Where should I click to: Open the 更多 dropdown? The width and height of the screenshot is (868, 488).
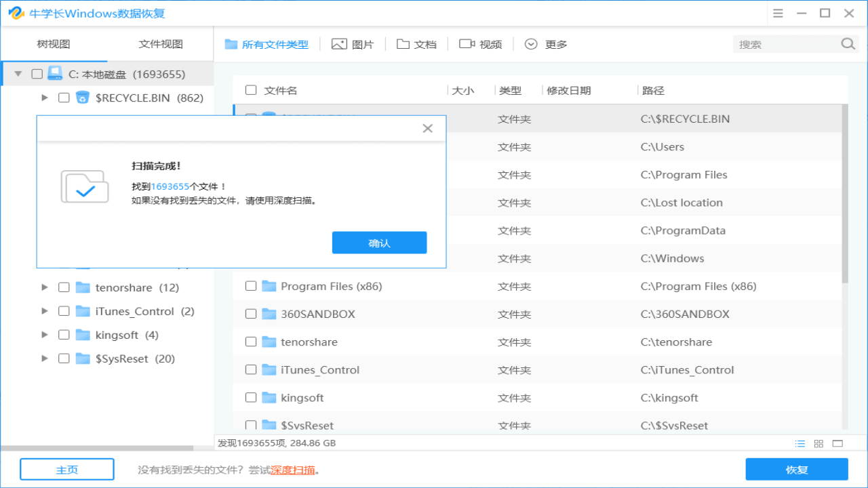(x=545, y=43)
